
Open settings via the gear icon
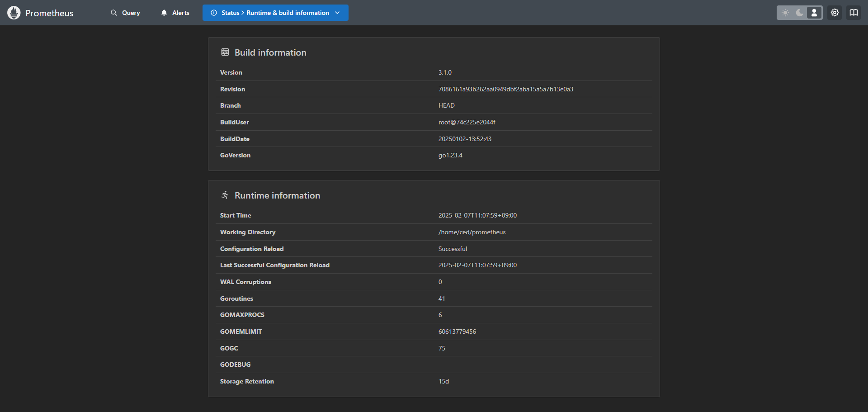[x=835, y=13]
